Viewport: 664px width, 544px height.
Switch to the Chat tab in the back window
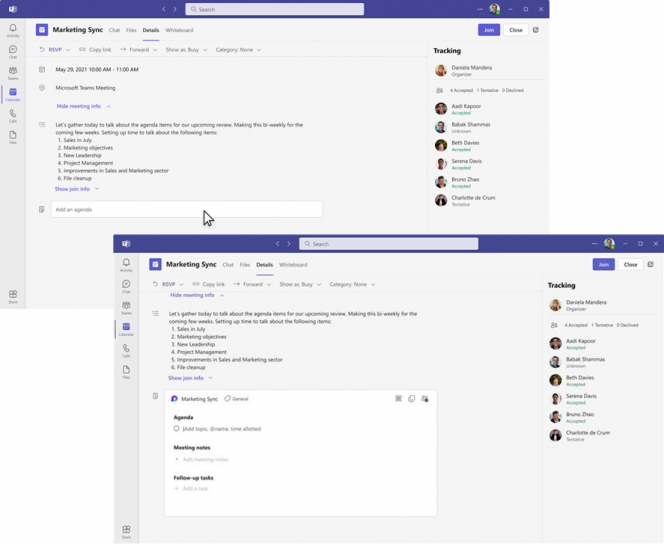point(114,30)
